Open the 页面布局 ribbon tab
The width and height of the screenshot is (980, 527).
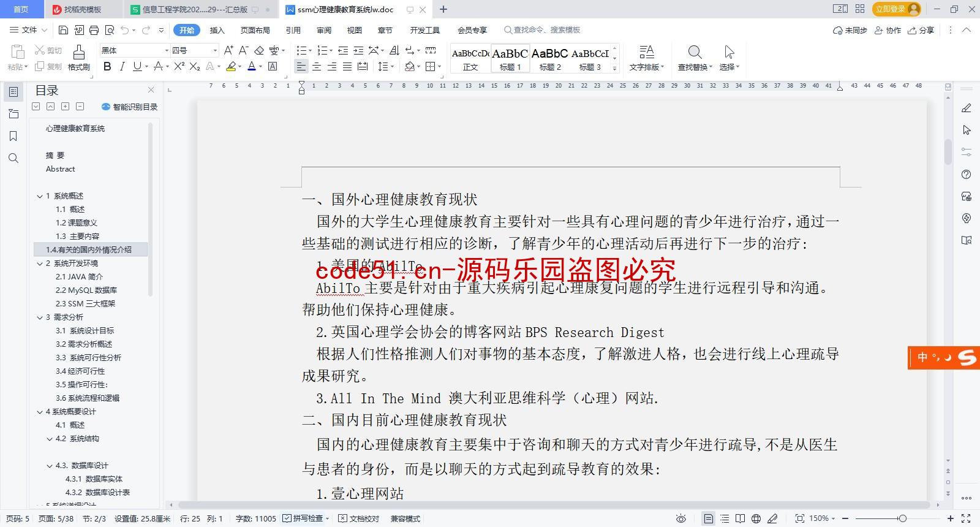click(255, 30)
